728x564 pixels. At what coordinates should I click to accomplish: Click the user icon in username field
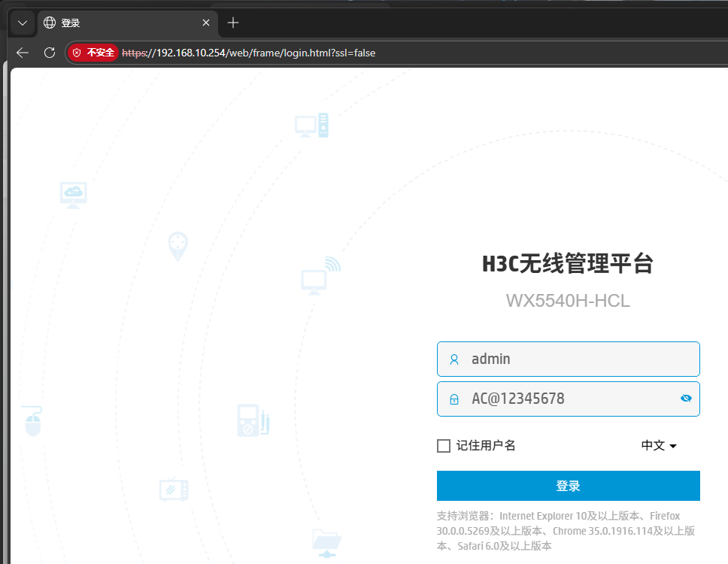(x=454, y=359)
